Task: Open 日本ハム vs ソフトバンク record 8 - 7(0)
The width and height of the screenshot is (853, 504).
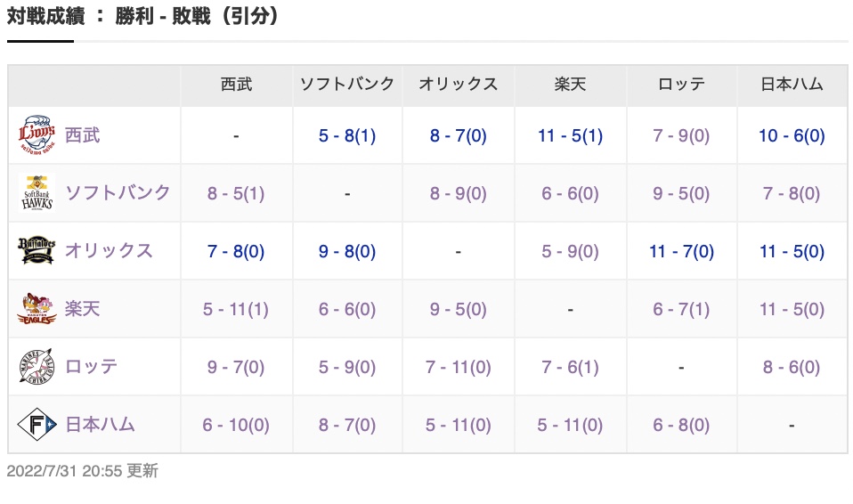Action: click(x=347, y=425)
